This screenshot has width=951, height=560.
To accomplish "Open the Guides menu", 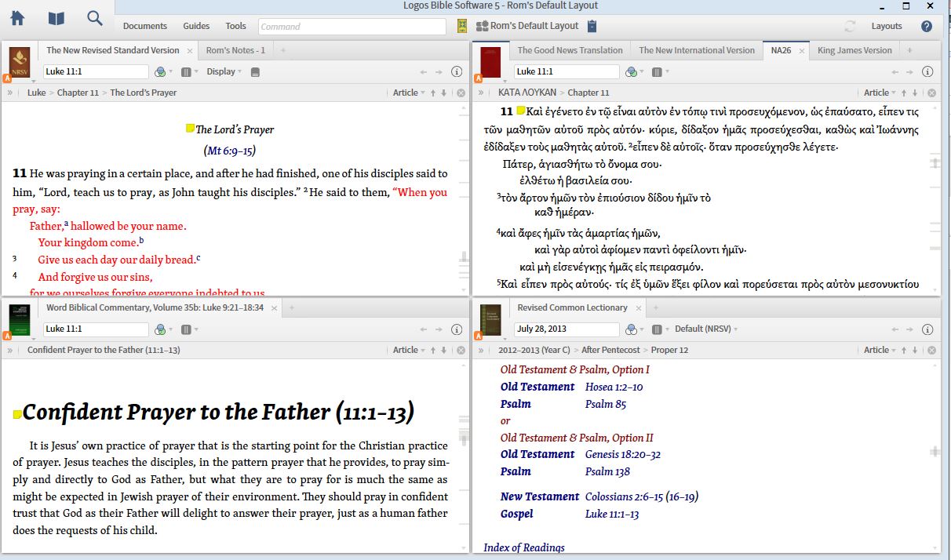I will 196,26.
